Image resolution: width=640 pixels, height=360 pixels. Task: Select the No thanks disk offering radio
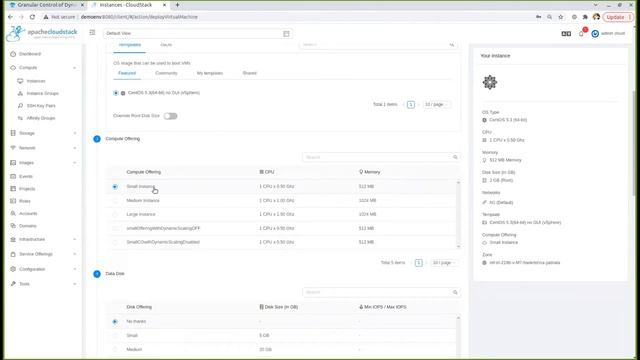pos(115,322)
